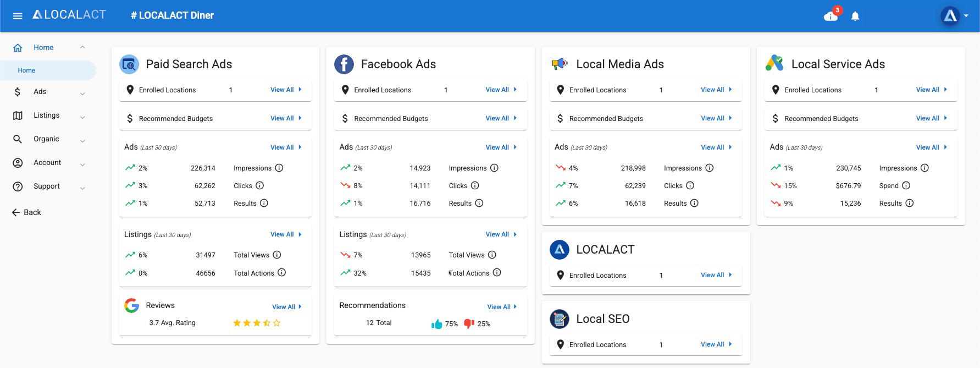Screen dimensions: 980x368
Task: Click the 12 Total recommendations text
Action: (379, 323)
